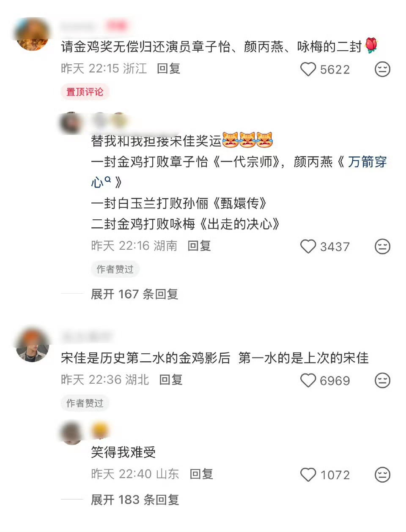Expand the 183 replies

[135, 500]
